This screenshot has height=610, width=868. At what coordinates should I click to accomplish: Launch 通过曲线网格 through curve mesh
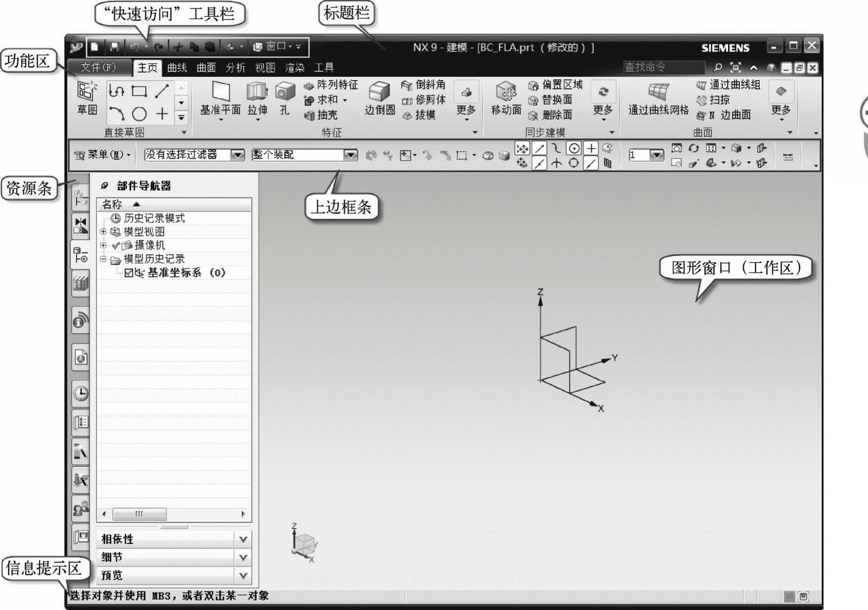click(x=658, y=99)
